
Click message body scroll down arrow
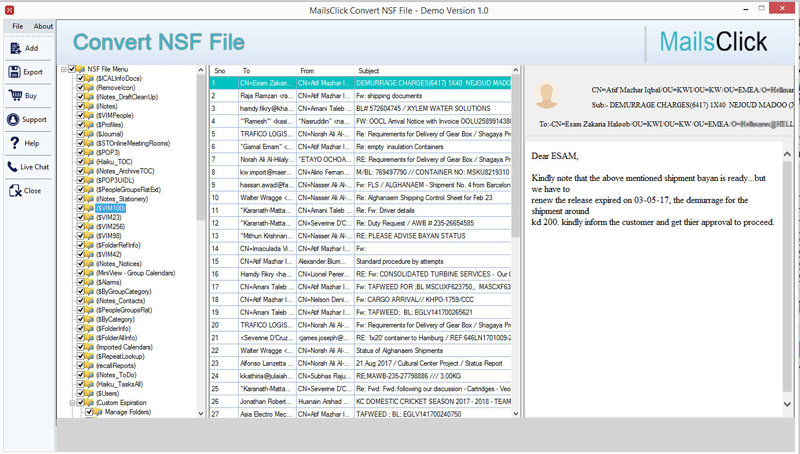[787, 404]
